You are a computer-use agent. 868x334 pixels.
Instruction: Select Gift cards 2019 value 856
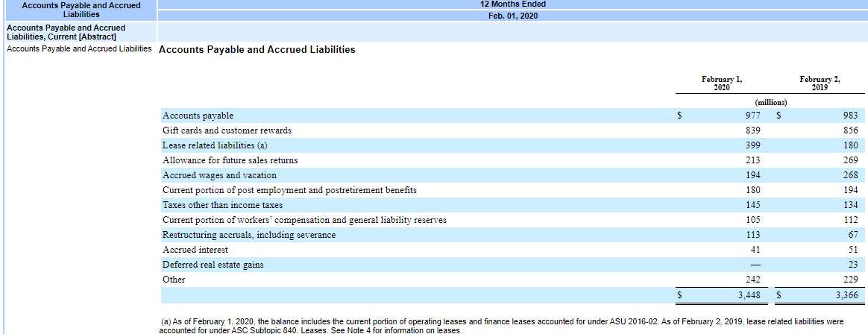coord(851,130)
